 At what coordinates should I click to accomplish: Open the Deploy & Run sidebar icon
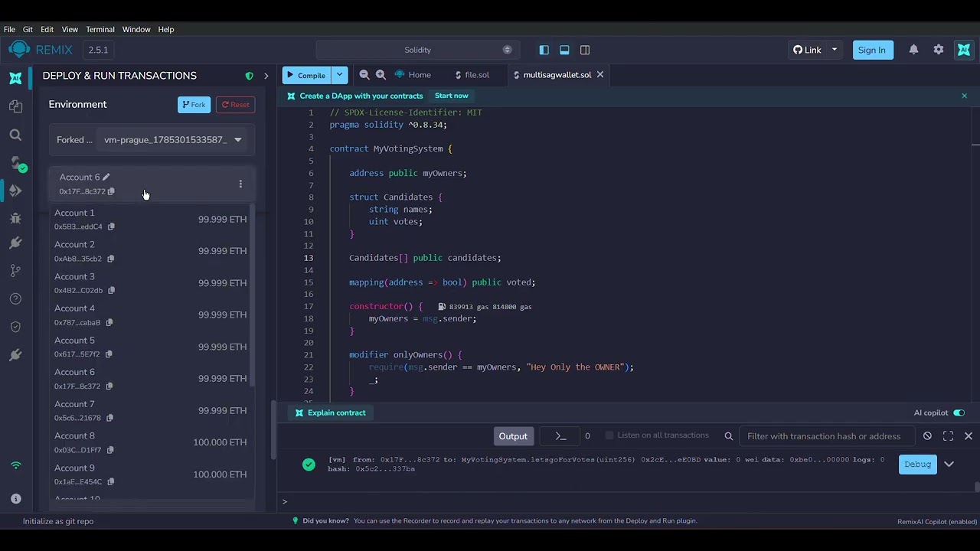(15, 191)
